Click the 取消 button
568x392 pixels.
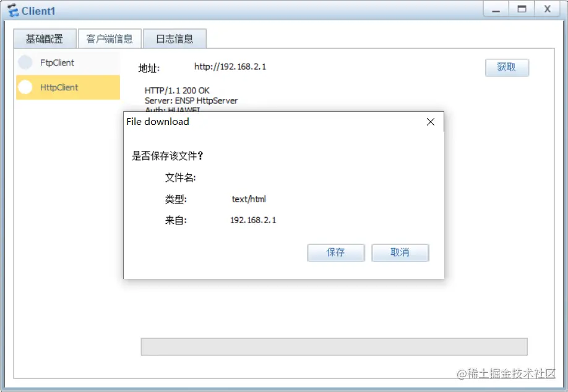click(x=400, y=252)
